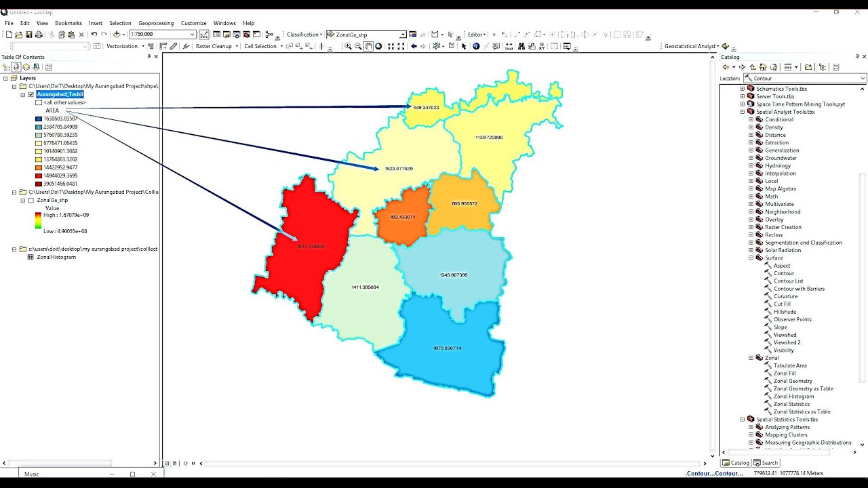Image resolution: width=868 pixels, height=488 pixels.
Task: Select the Zoom Out tool
Action: point(358,46)
